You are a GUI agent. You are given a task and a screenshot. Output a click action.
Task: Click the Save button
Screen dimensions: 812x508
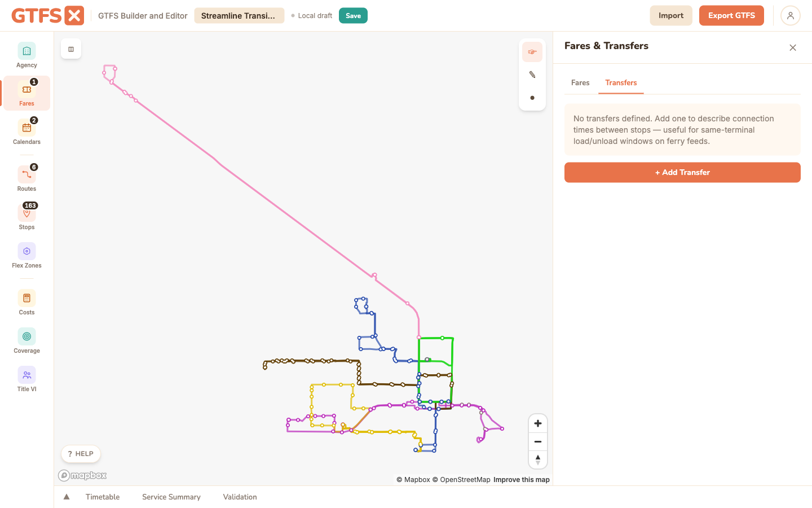(353, 16)
